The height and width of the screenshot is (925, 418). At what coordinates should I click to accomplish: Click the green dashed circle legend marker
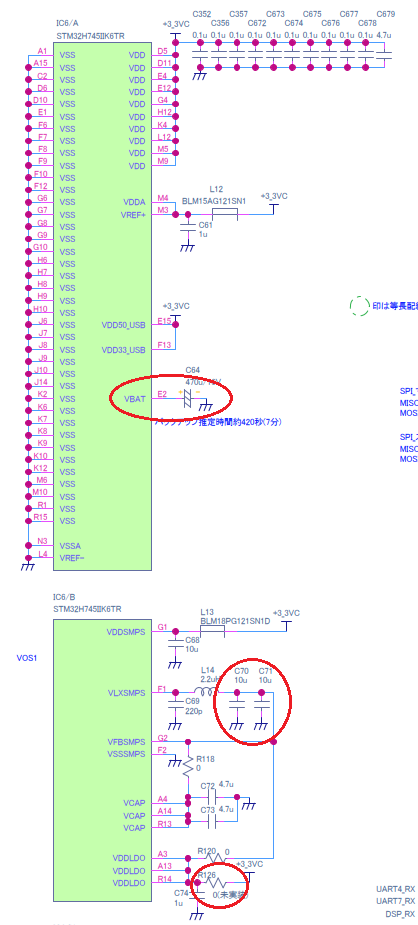[359, 306]
